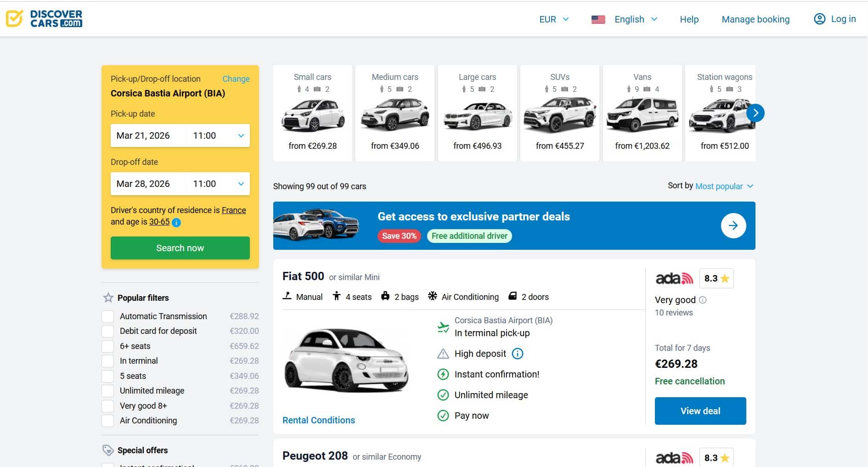Select the SUVs category card

tap(559, 113)
